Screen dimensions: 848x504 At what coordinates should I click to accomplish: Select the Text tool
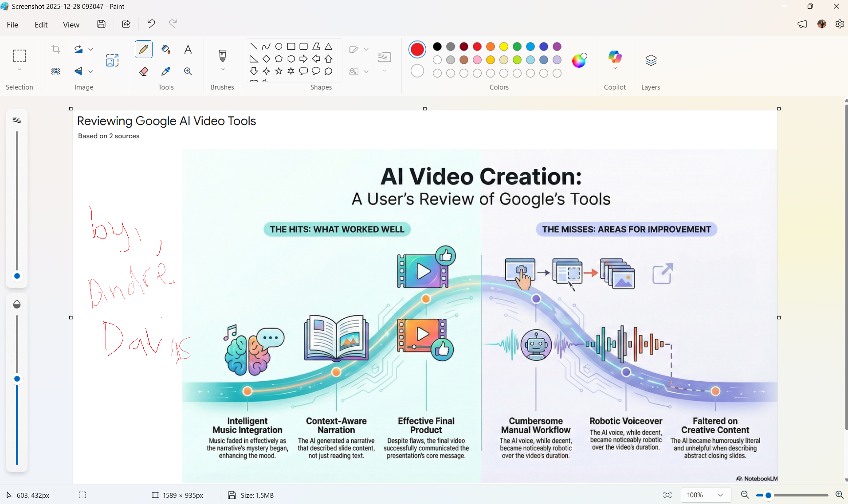click(188, 49)
